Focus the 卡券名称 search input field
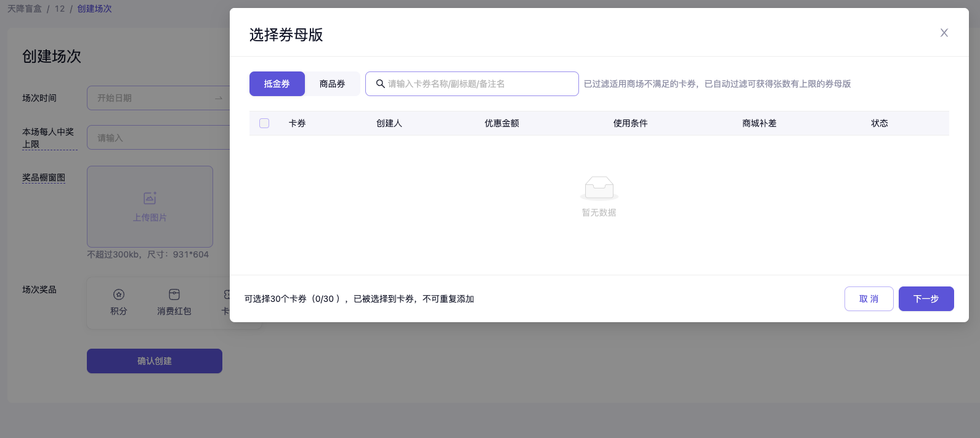This screenshot has width=980, height=438. [x=479, y=84]
